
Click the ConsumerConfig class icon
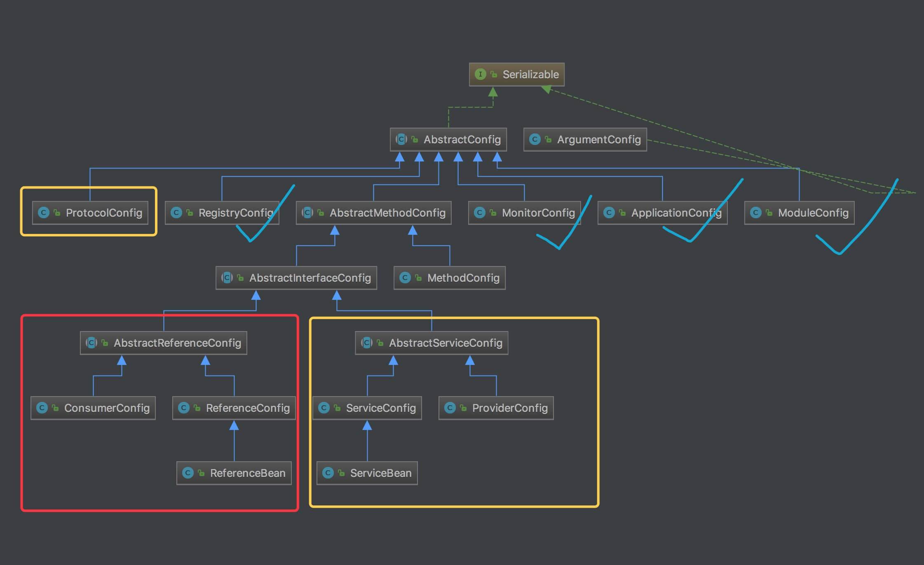click(x=42, y=408)
